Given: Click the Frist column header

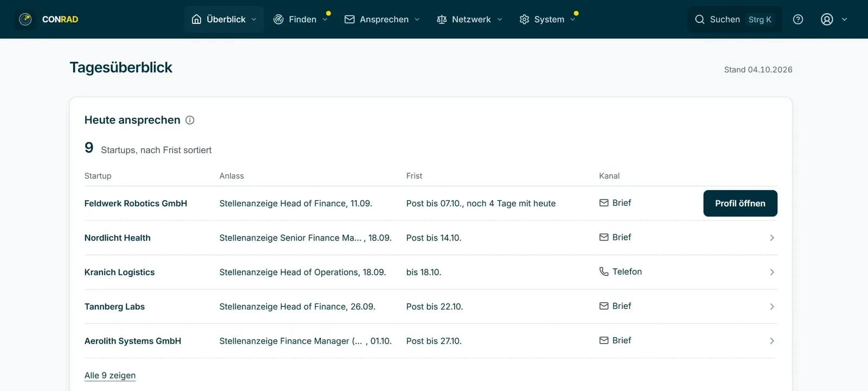Looking at the screenshot, I should 414,176.
